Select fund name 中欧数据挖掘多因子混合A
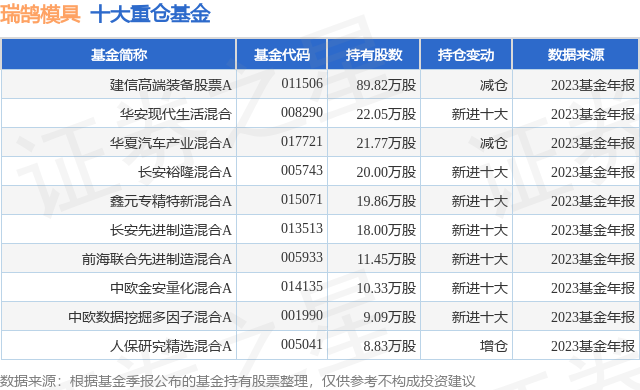The image size is (640, 390). click(150, 317)
